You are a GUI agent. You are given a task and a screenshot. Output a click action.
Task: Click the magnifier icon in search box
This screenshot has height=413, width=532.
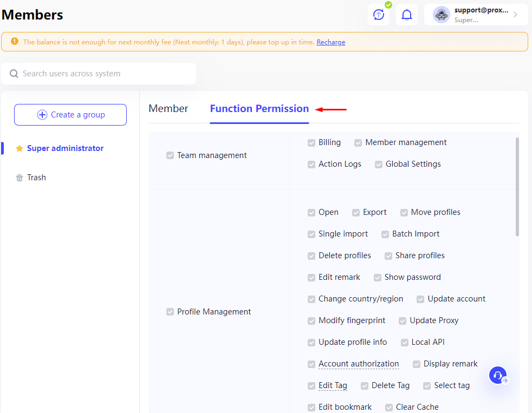14,74
